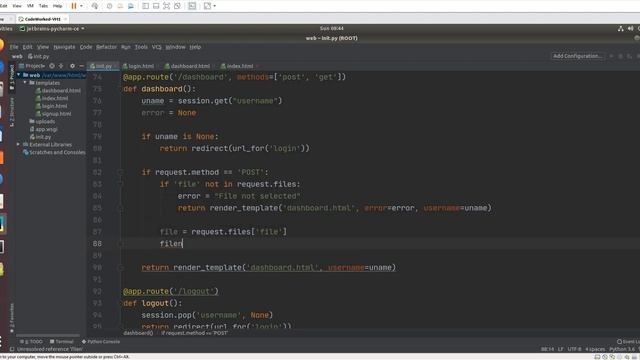
Task: Open the Terminal tool window
Action: click(62, 342)
